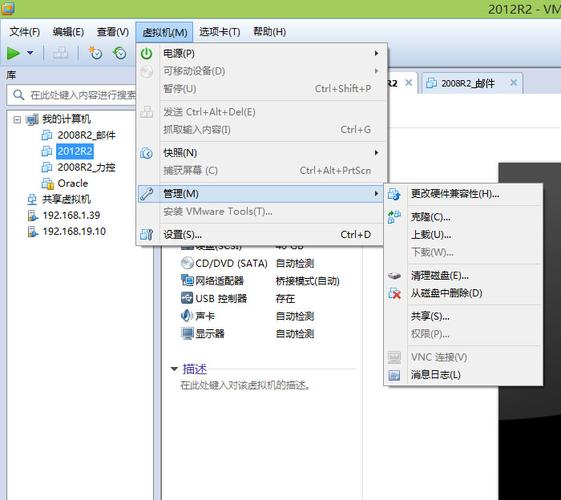Click the green power icon beside 电源(P)

click(x=147, y=54)
